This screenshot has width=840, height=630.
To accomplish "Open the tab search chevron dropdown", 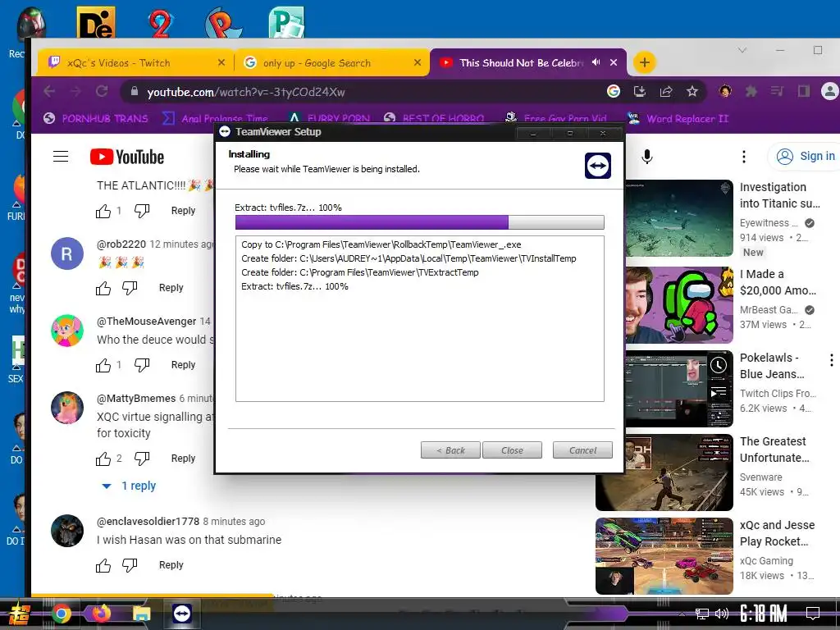I will click(742, 50).
